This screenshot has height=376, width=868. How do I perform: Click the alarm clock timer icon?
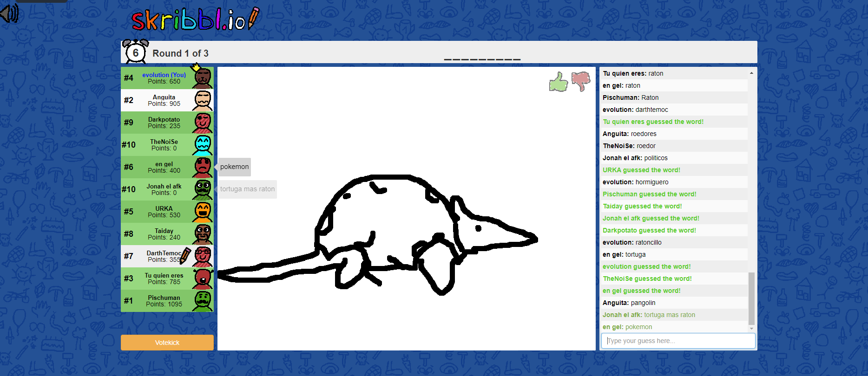tap(135, 52)
